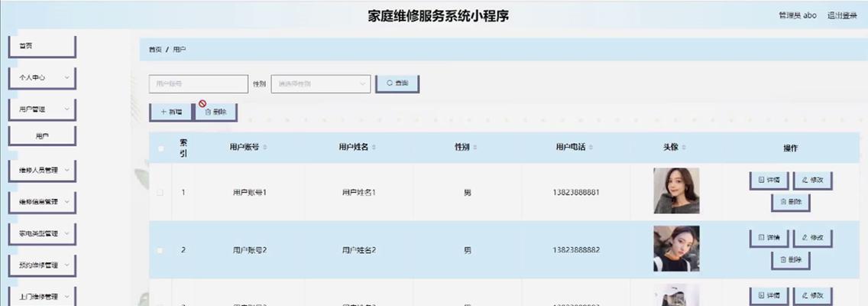Expand the 用户管理 sidebar menu
Viewport: 868px width, 306px height.
tap(42, 109)
